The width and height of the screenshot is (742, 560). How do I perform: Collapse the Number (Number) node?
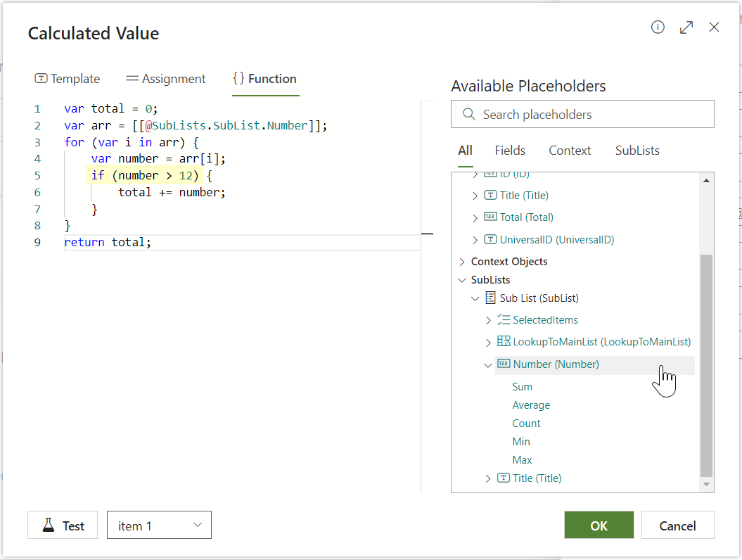(x=487, y=365)
